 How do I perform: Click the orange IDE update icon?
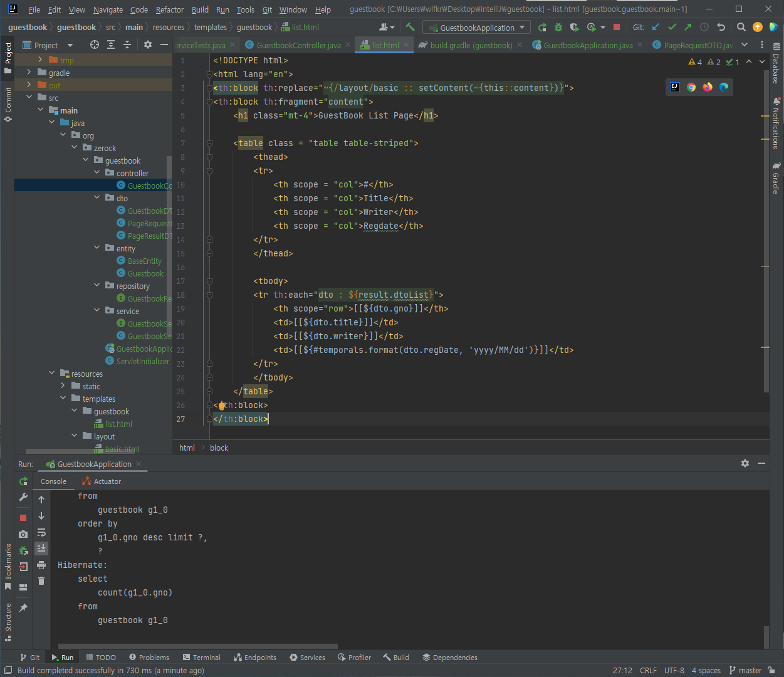click(x=758, y=27)
